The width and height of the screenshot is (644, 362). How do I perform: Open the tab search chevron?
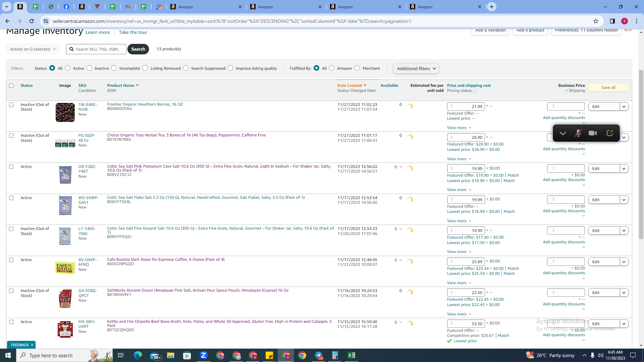7,7
